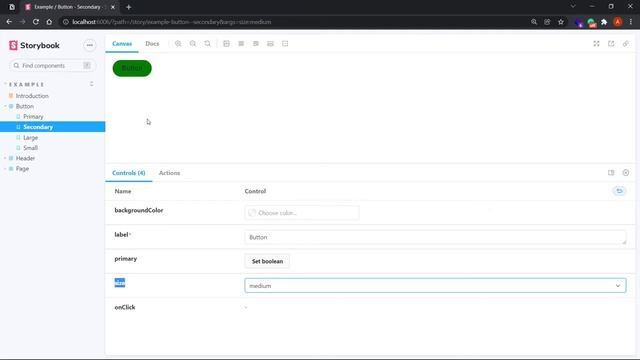Toggle the grid overlay icon
The image size is (640, 360).
point(241,44)
